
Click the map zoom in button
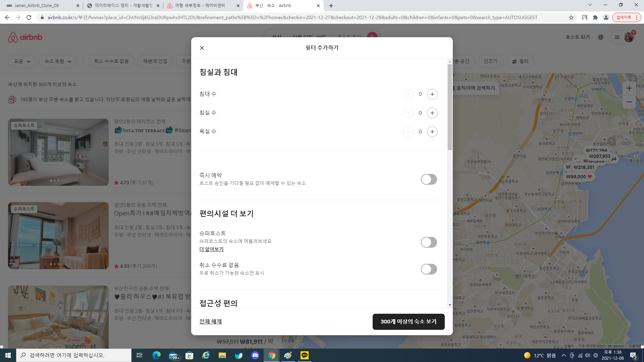629,88
